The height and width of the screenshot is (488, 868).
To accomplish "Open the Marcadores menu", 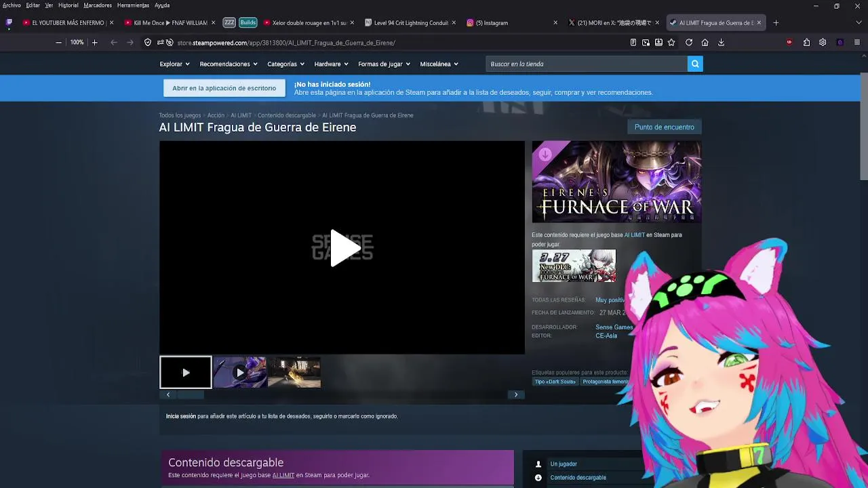I will pos(98,5).
